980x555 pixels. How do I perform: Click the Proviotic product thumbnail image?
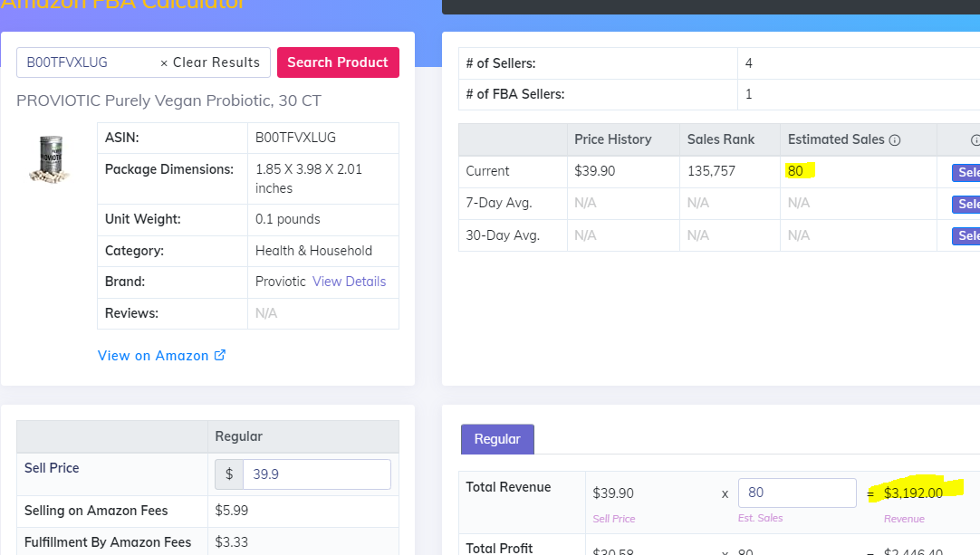(x=49, y=158)
